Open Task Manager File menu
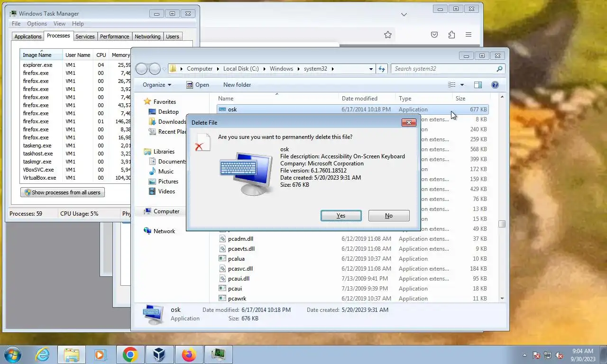This screenshot has width=607, height=364. click(16, 24)
